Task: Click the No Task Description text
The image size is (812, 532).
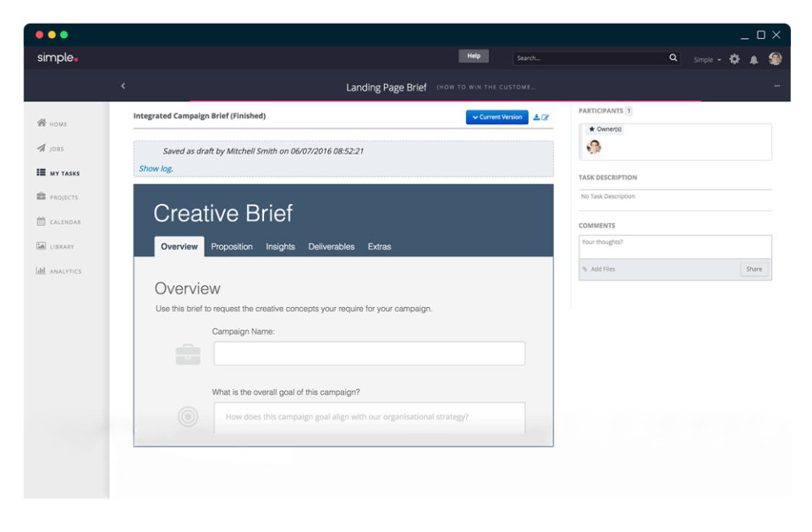Action: click(x=607, y=196)
